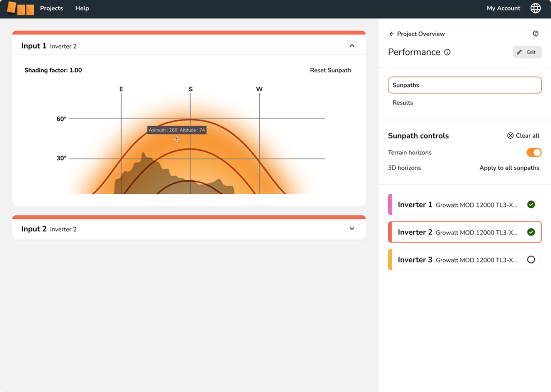The height and width of the screenshot is (392, 551).
Task: Open the Projects menu
Action: pyautogui.click(x=51, y=8)
